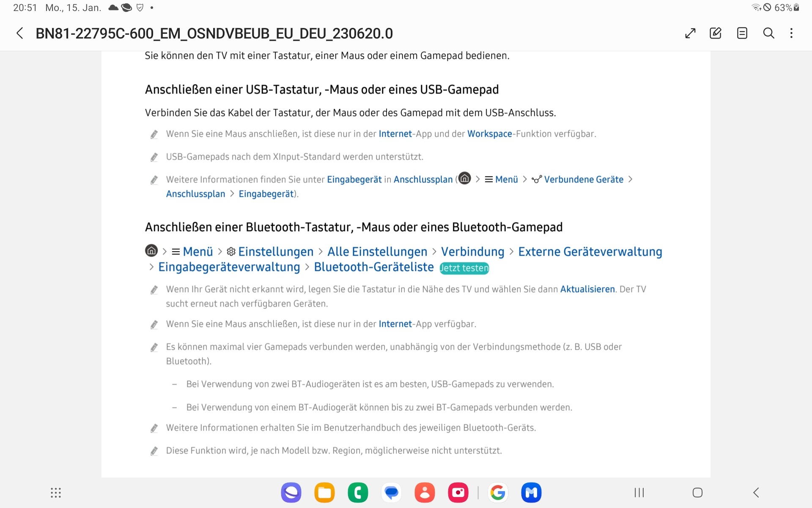Tap the 'Verbundene Geräte' link

[x=583, y=179]
